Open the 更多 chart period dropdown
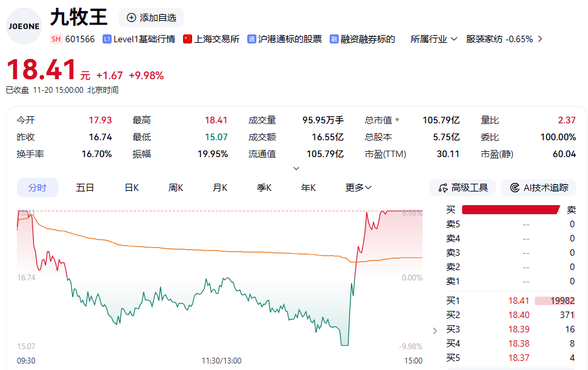Image resolution: width=588 pixels, height=370 pixels. coord(358,188)
